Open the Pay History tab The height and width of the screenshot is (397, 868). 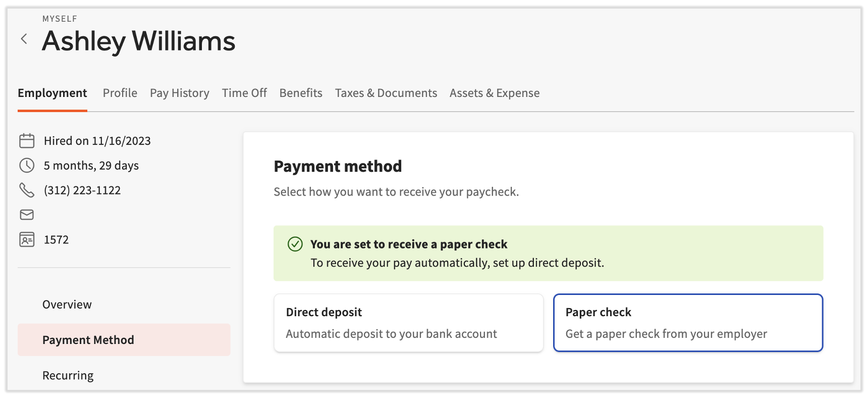tap(179, 93)
